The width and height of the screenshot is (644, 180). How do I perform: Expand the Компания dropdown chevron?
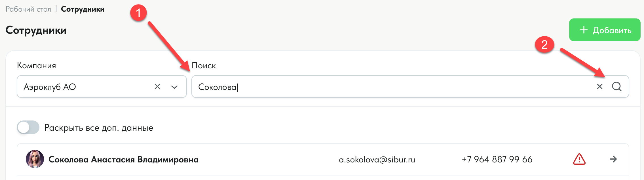click(x=174, y=87)
